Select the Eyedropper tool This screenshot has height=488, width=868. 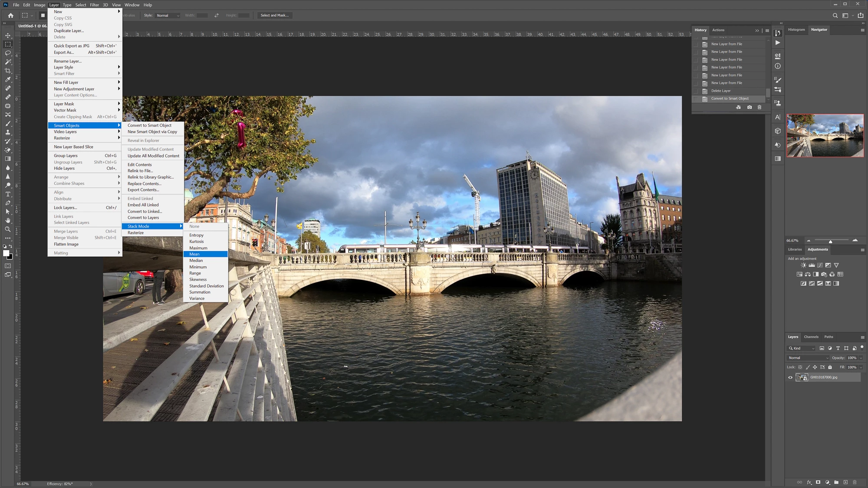(x=8, y=79)
